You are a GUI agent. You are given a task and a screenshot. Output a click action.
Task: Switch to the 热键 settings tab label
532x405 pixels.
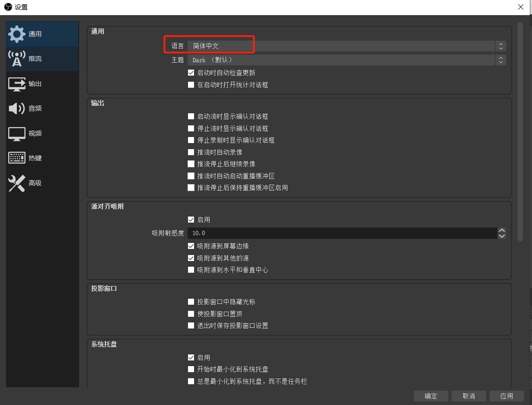click(x=35, y=158)
